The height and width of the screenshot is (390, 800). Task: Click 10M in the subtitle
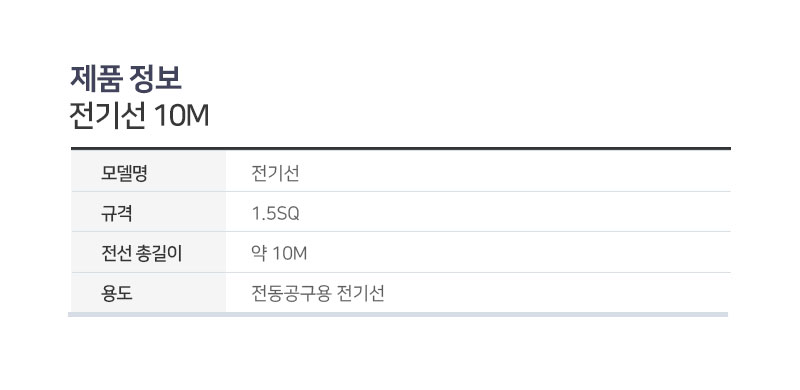[x=182, y=117]
